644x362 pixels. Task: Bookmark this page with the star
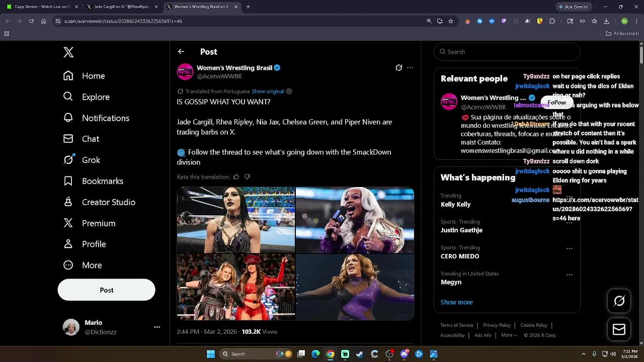tap(451, 21)
